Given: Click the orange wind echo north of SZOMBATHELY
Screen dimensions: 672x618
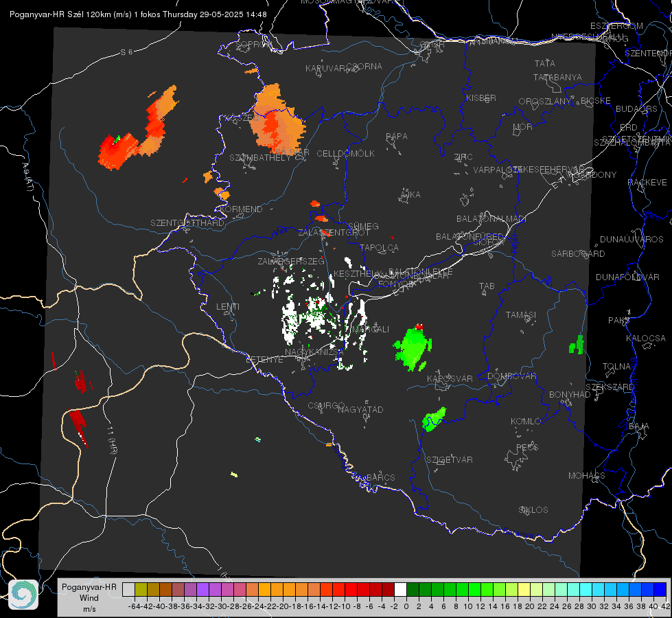Looking at the screenshot, I should coord(277,119).
